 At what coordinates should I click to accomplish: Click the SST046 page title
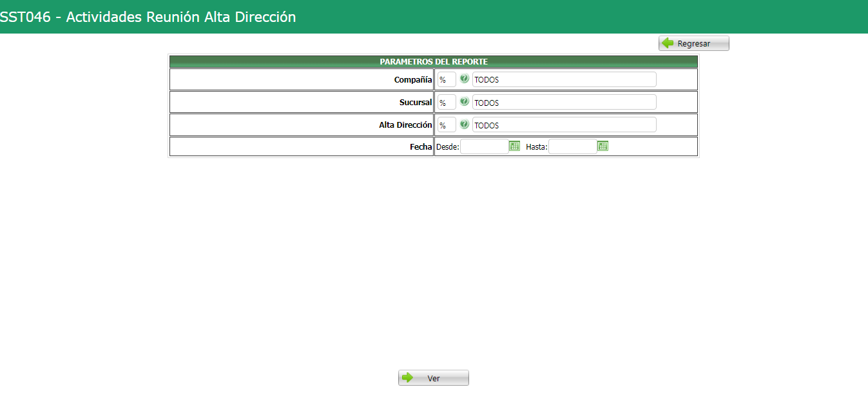pos(148,17)
